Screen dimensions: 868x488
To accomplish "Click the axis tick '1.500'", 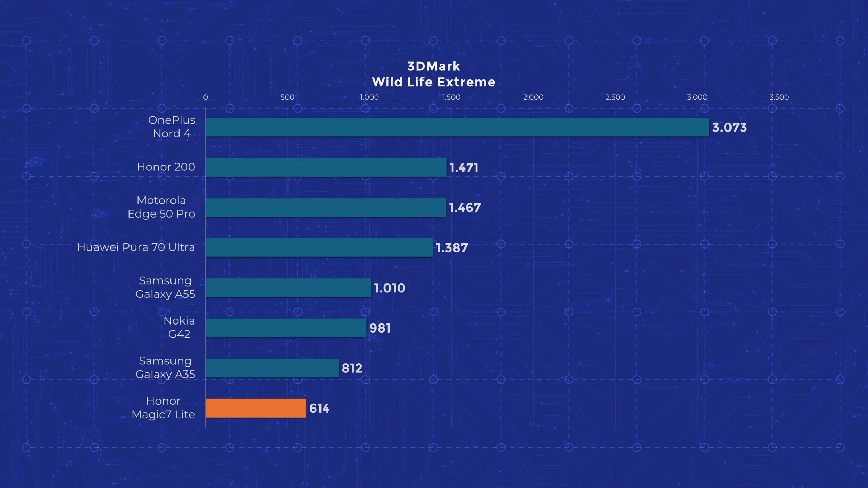I will point(451,97).
